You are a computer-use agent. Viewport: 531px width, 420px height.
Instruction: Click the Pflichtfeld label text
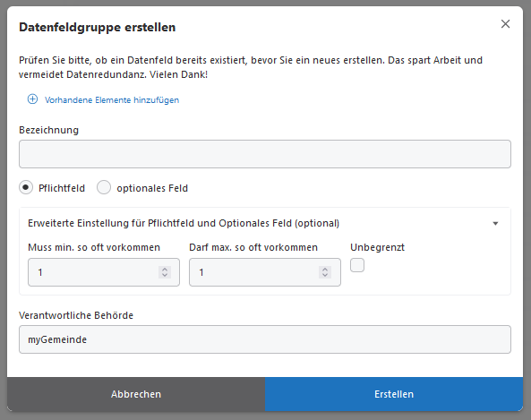pyautogui.click(x=62, y=188)
